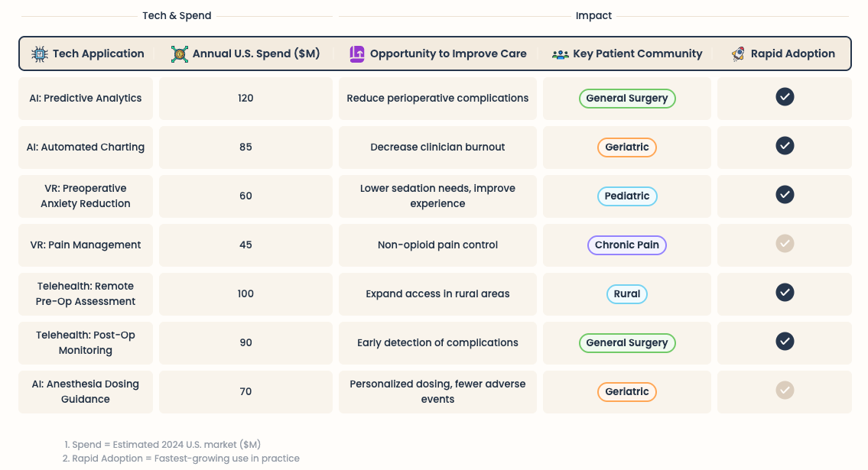Click the Annual U.S. Spend money icon
The width and height of the screenshot is (868, 470).
pyautogui.click(x=179, y=54)
